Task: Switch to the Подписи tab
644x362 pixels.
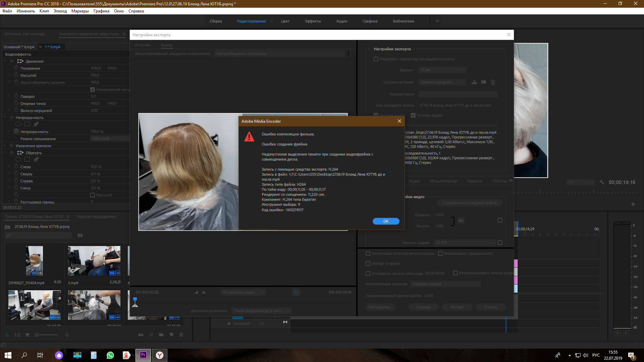Action: coord(475,181)
